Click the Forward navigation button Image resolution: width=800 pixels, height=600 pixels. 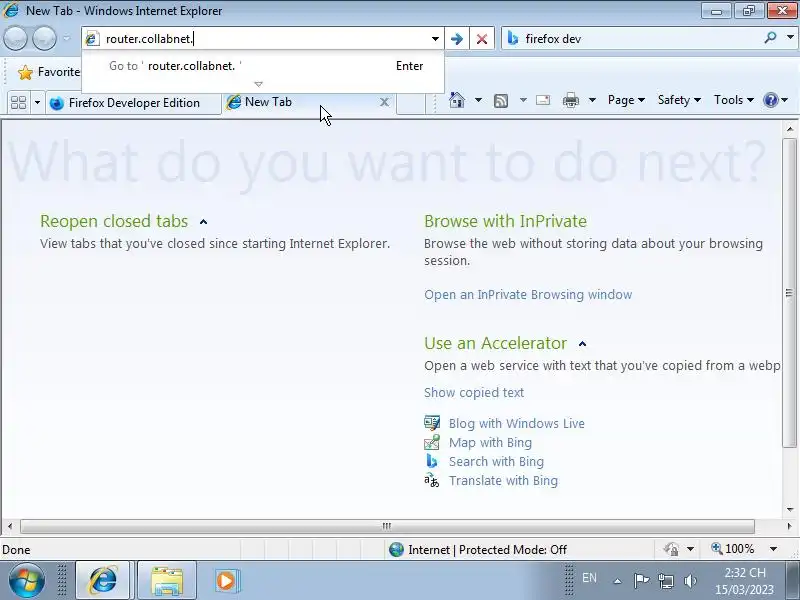coord(44,38)
